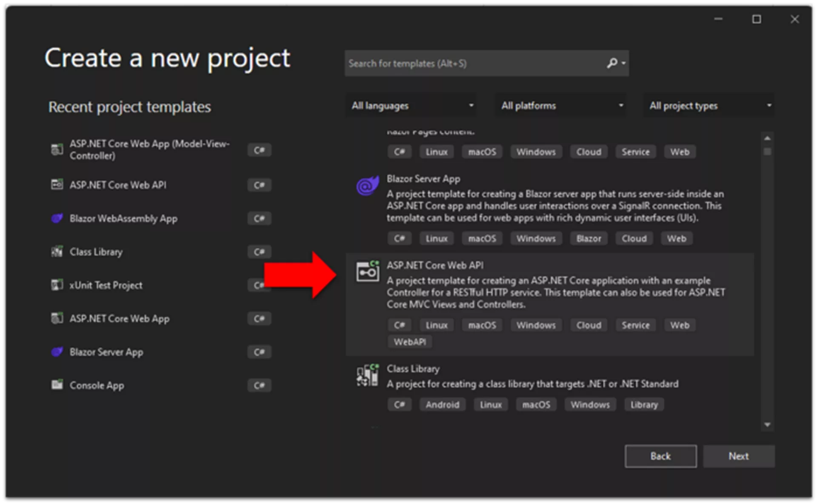Select recent ASP.NET Core Web App icon

57,318
